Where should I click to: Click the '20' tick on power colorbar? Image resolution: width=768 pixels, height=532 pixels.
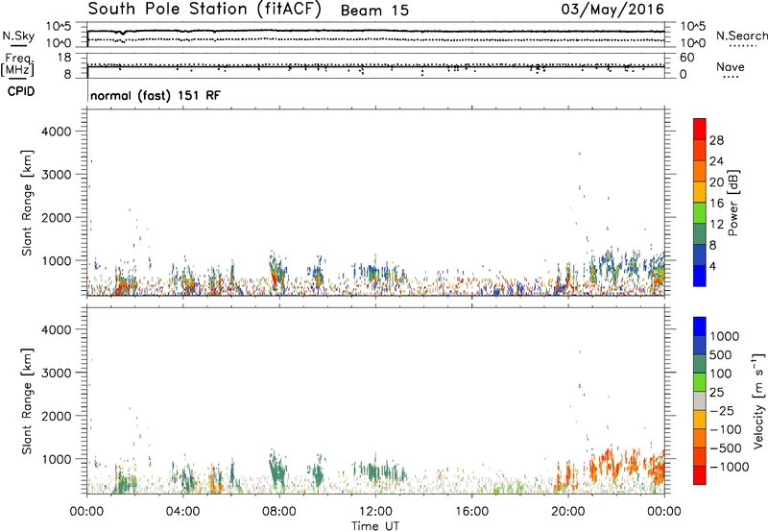[716, 182]
